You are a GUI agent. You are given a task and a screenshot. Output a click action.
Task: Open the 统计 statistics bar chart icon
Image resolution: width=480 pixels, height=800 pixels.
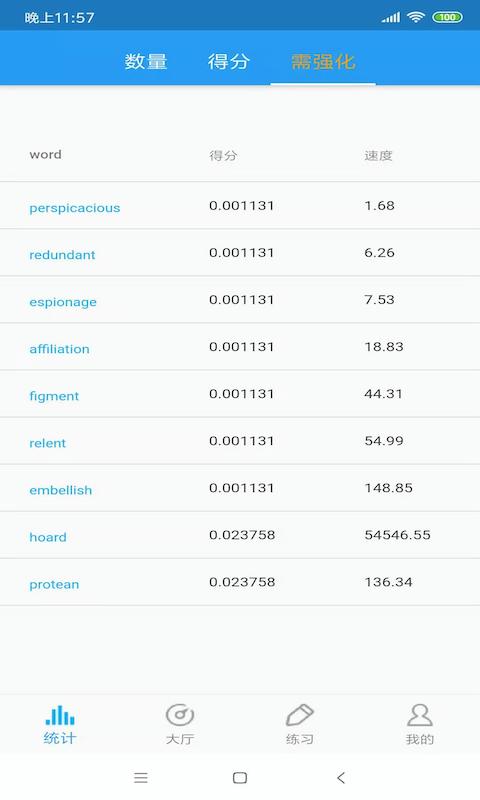[60, 715]
